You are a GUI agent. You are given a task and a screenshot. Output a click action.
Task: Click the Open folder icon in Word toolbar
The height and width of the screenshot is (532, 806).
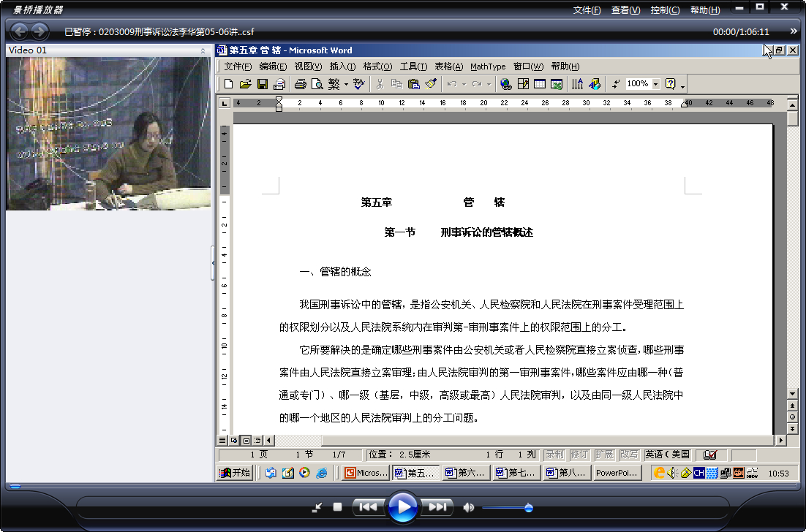pos(245,84)
